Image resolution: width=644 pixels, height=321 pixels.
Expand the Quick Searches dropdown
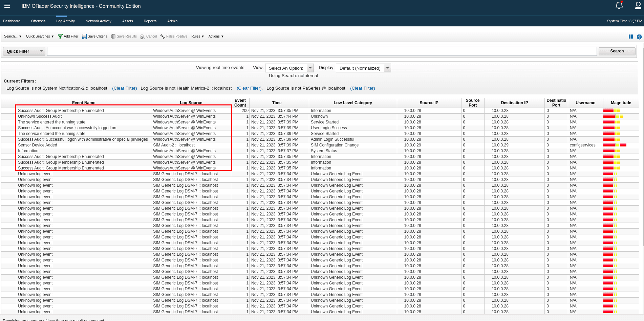pos(40,37)
